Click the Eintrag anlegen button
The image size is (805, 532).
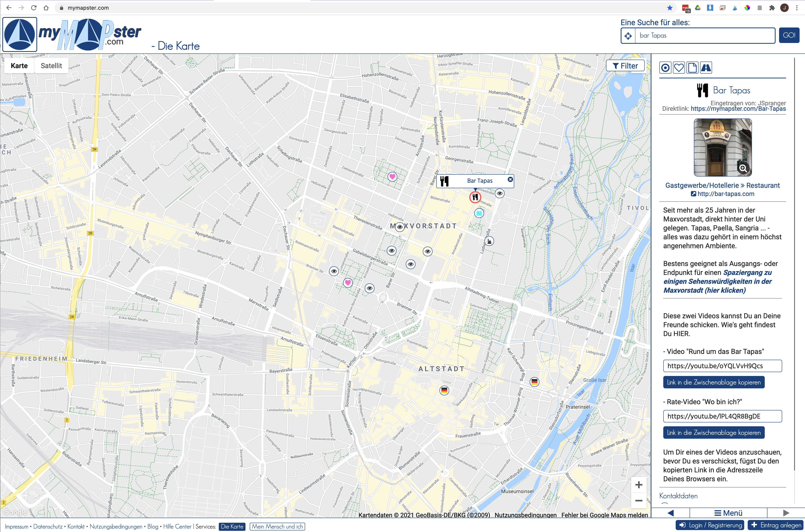pyautogui.click(x=776, y=525)
